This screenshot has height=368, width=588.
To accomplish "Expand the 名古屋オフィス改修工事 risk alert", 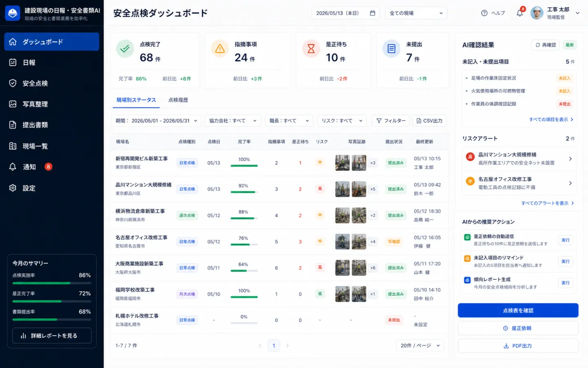I will click(519, 183).
